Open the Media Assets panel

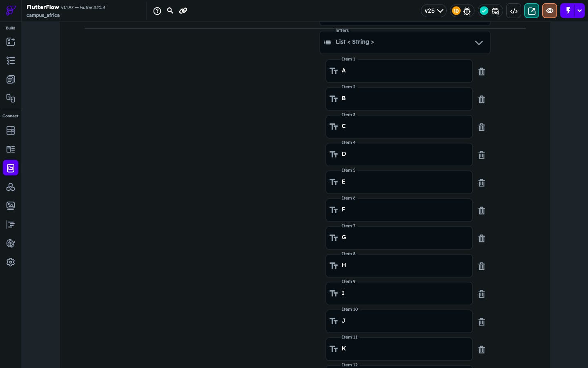coord(11,206)
